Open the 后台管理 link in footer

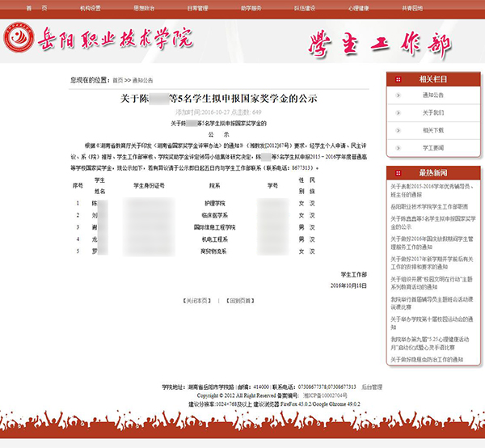[372, 387]
